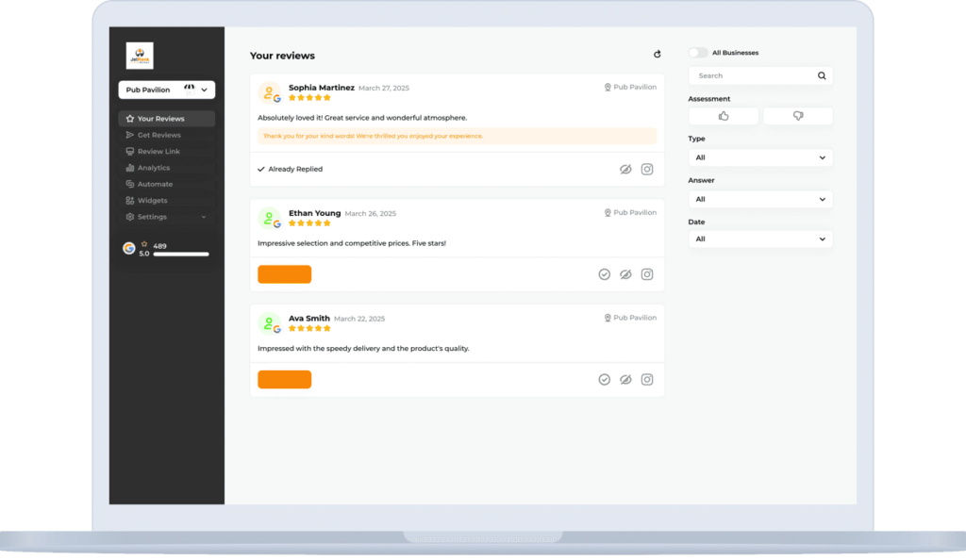Mark Ethan Young's review as answered
966x560 pixels.
click(x=605, y=274)
